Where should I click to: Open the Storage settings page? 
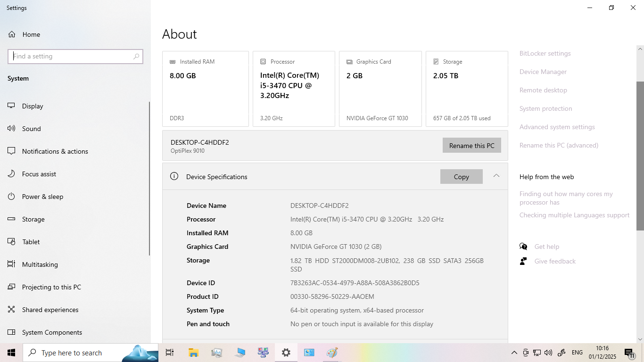pos(33,219)
